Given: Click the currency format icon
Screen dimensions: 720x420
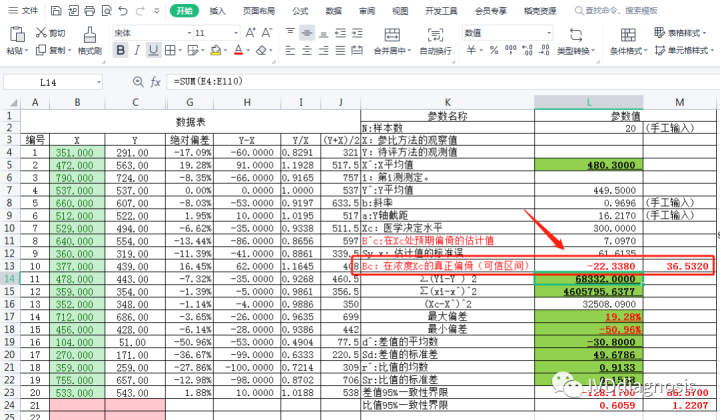Looking at the screenshot, I should click(471, 50).
